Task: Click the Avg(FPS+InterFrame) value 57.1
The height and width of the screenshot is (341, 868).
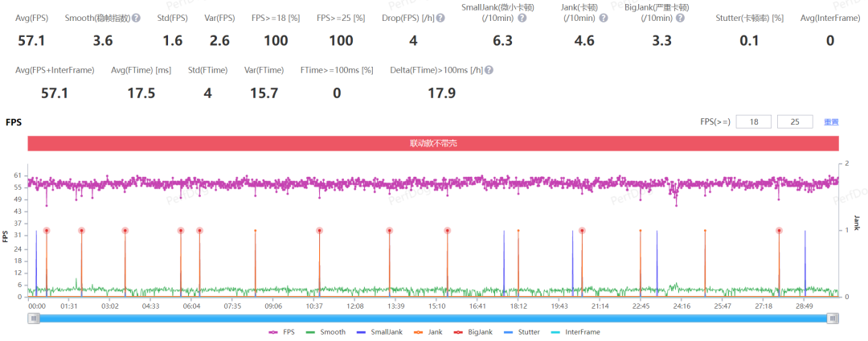Action: [55, 93]
